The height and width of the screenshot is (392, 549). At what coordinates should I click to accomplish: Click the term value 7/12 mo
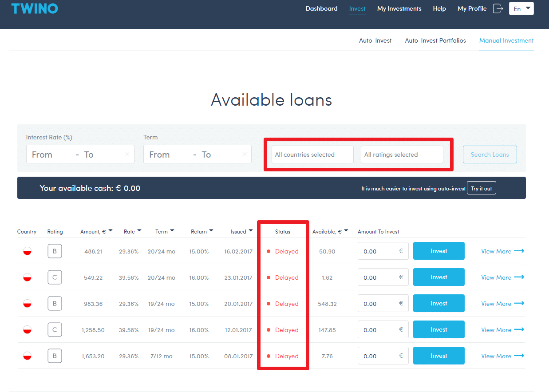tap(162, 356)
